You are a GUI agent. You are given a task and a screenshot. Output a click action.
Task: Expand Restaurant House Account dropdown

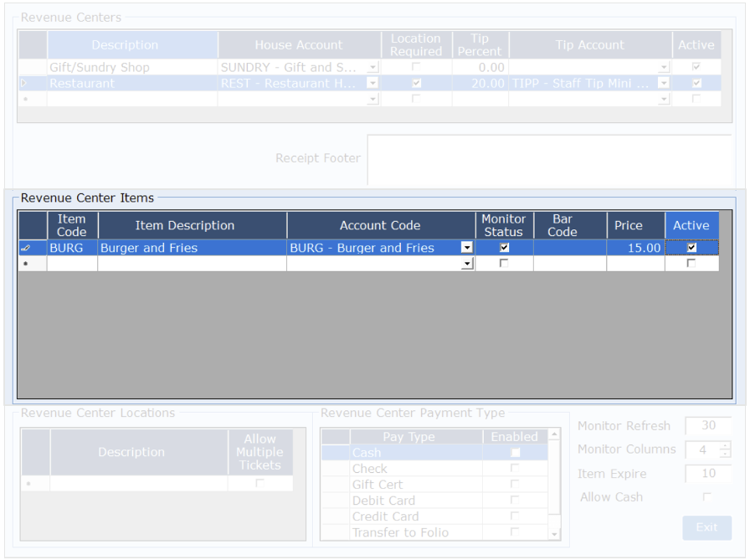tap(372, 84)
